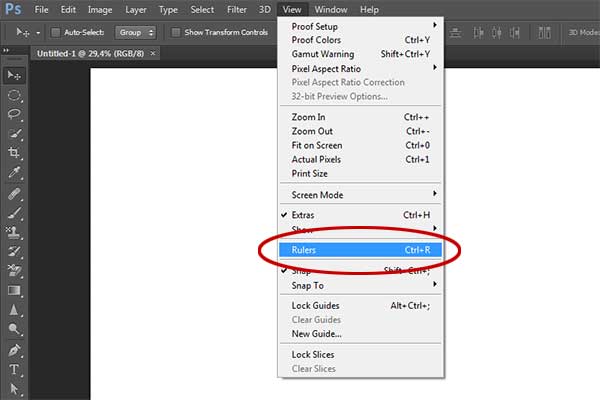Select the Horizontal Type tool

(14, 369)
